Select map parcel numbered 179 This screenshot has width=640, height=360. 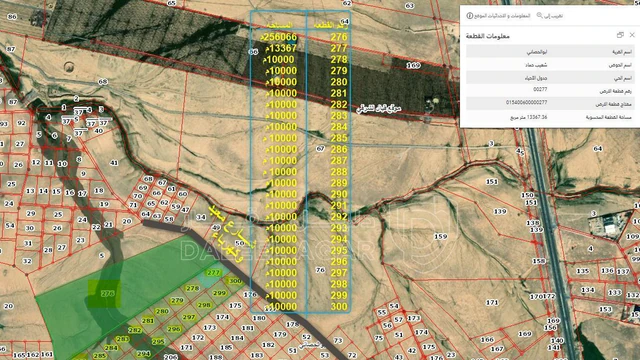click(x=280, y=334)
